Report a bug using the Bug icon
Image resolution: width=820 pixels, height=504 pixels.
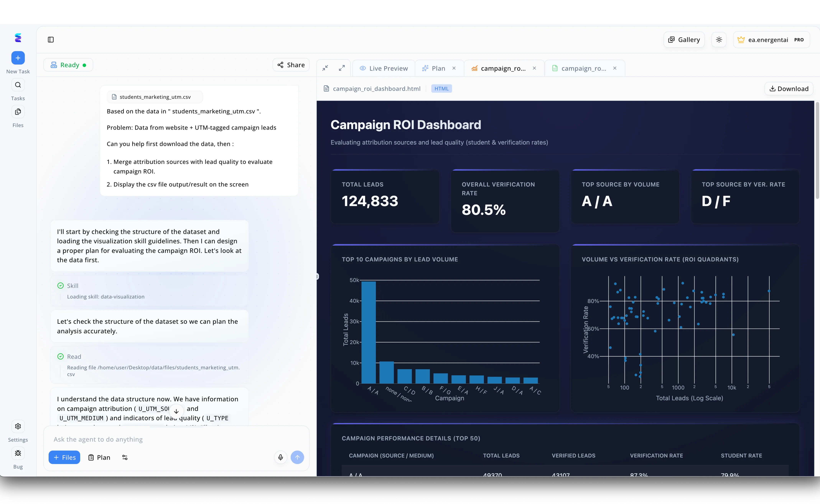[x=18, y=453]
